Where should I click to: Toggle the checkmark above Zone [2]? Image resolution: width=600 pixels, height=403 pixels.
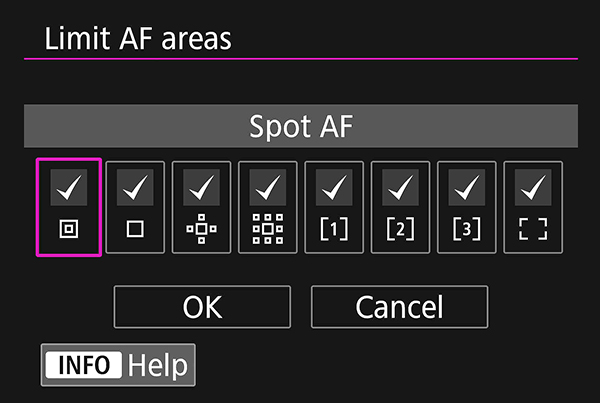pyautogui.click(x=400, y=185)
